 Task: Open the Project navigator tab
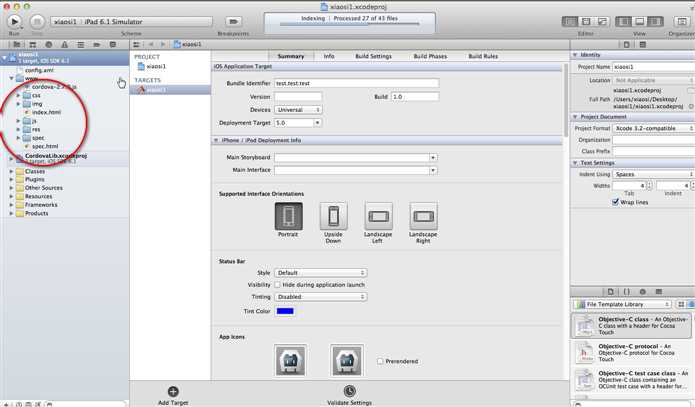click(16, 44)
